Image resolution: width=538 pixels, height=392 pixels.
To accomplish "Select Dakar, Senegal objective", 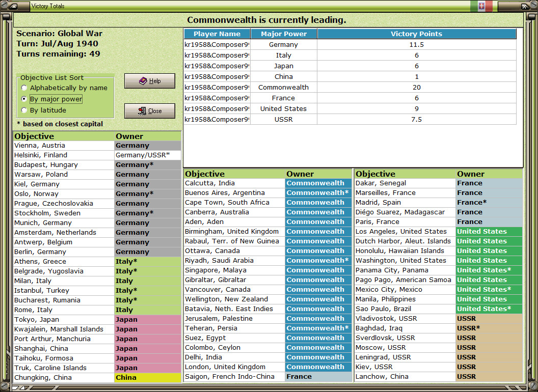I will click(x=405, y=183).
